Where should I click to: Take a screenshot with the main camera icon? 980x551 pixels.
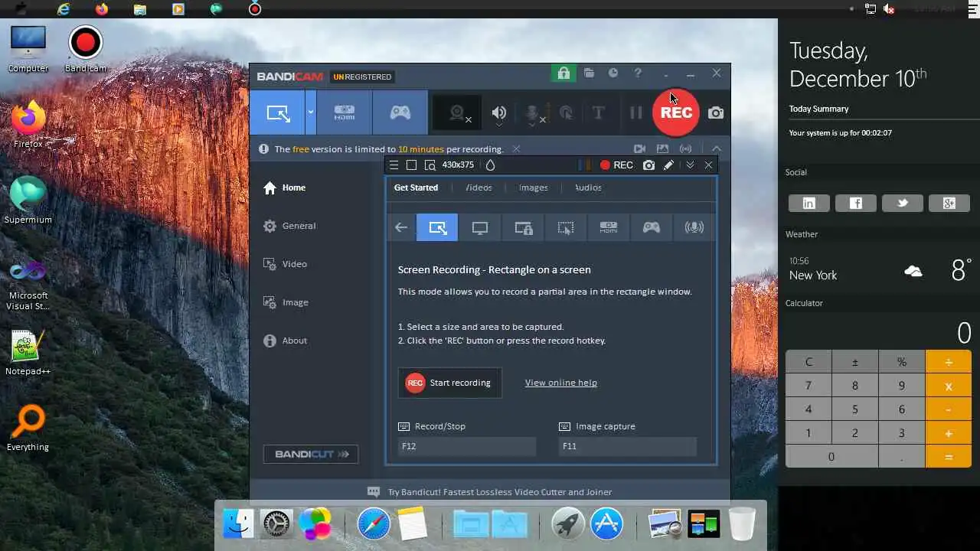tap(716, 113)
